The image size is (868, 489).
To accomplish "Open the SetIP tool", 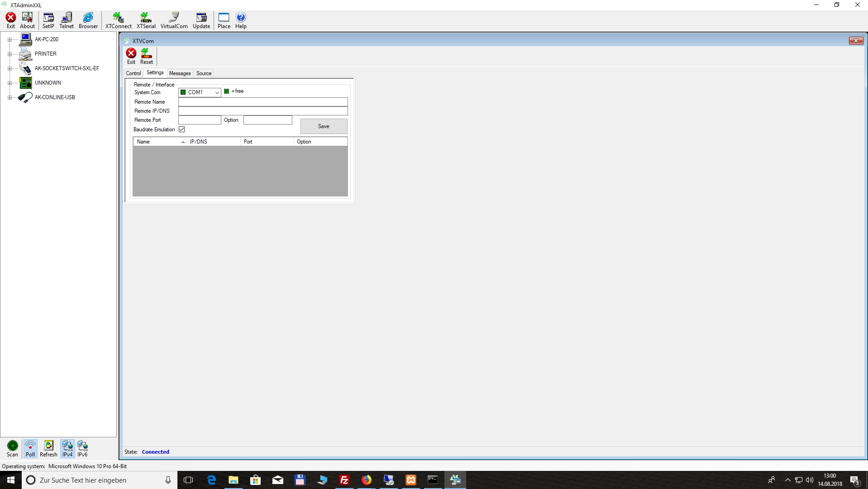I will coord(48,20).
